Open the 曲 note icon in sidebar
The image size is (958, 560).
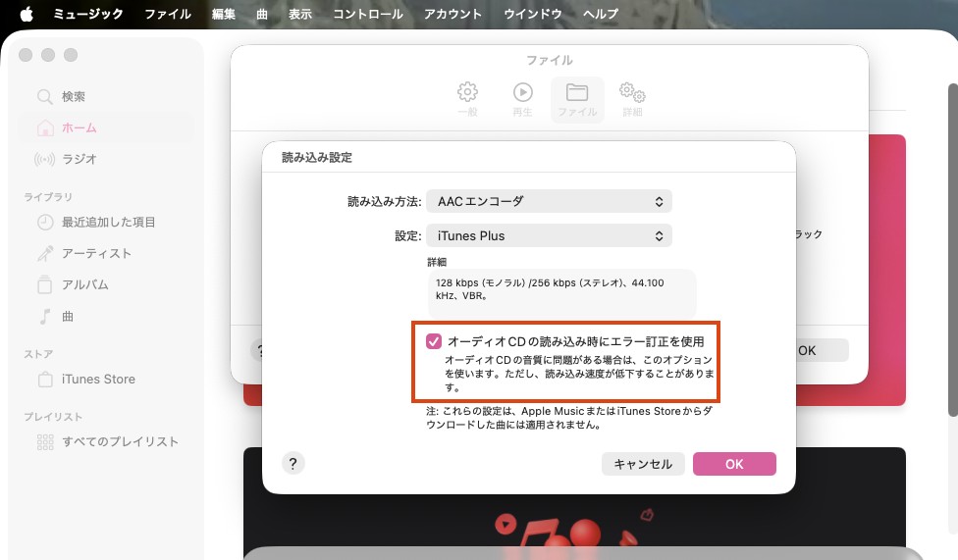(44, 317)
